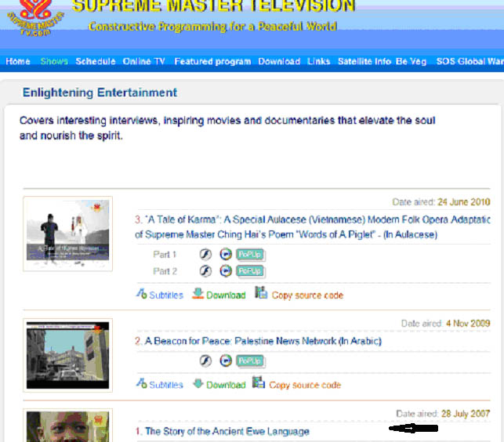Click 'Constructive Programming for a Peaceful World' tagline
This screenshot has height=442, width=504.
pos(212,27)
